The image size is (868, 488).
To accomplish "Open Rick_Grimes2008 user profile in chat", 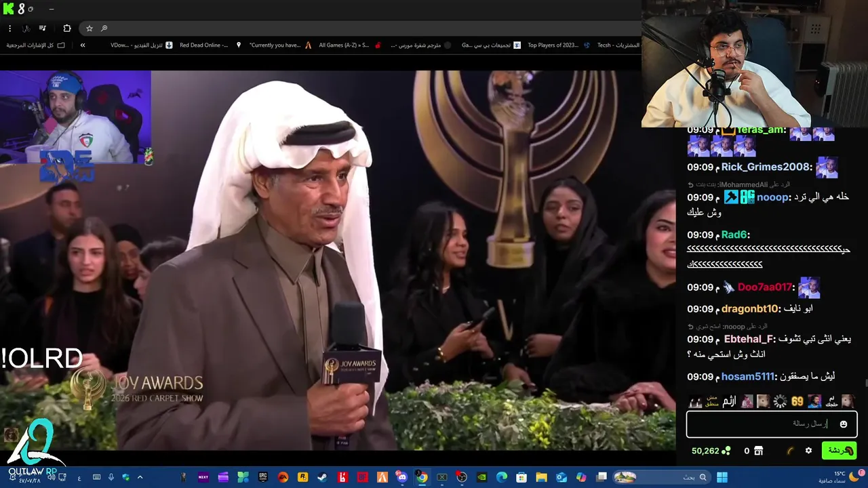I will 766,167.
